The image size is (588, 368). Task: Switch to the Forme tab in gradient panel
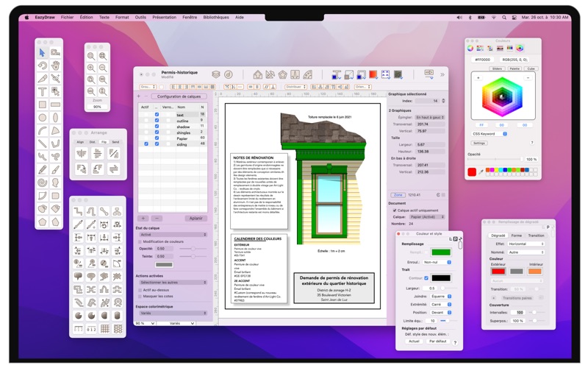tap(517, 236)
